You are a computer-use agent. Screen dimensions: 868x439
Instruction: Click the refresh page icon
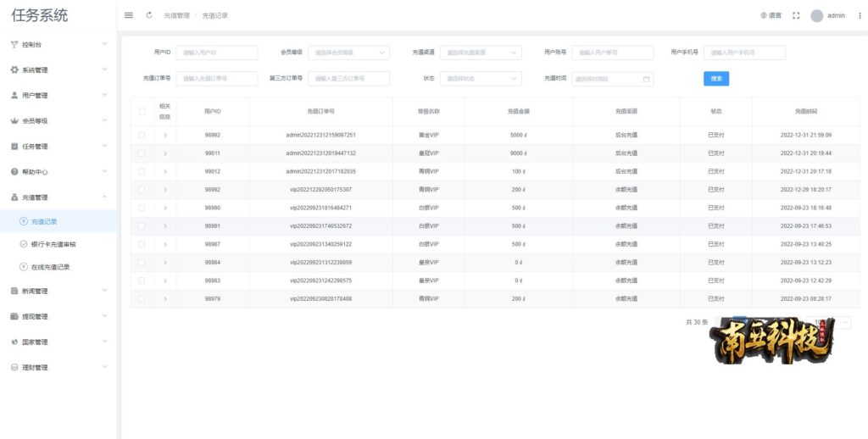tap(149, 15)
